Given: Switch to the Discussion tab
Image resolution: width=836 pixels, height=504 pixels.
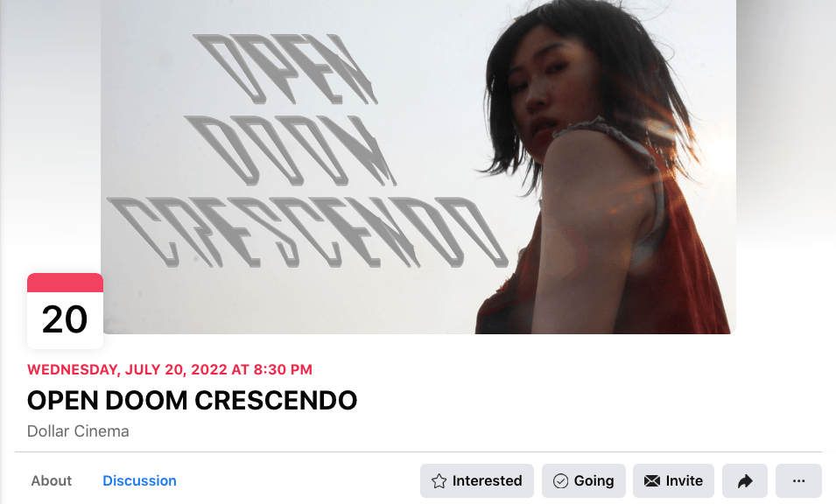Looking at the screenshot, I should point(139,480).
